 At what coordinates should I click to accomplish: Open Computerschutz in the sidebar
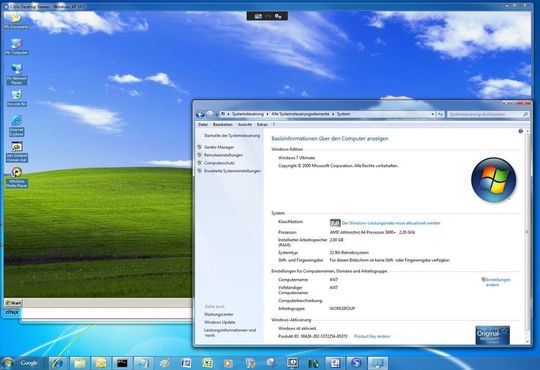pos(219,163)
